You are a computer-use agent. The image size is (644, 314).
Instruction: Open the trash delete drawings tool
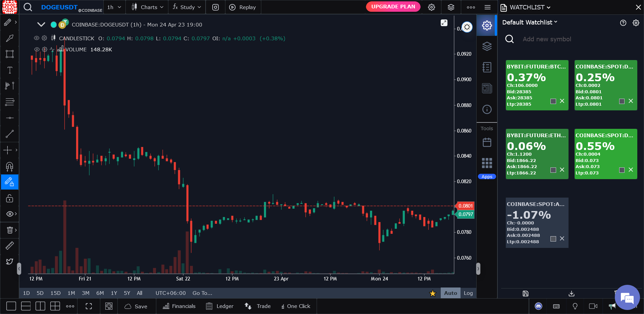click(x=10, y=230)
